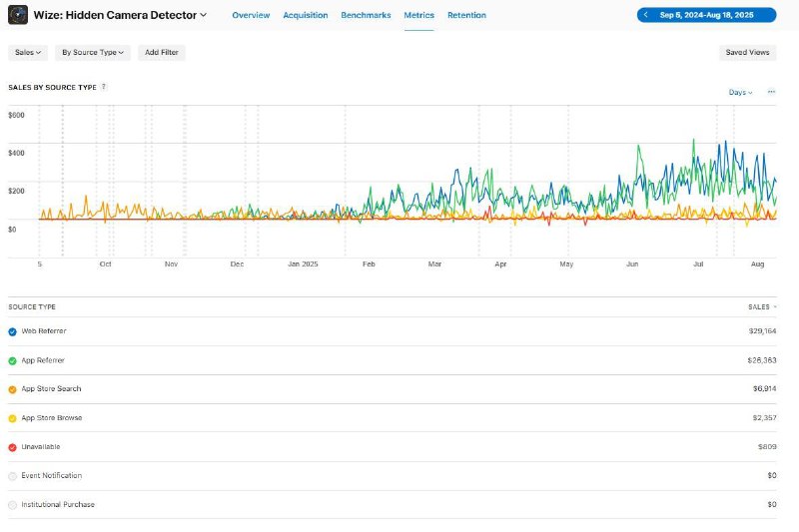This screenshot has width=799, height=532.
Task: Expand the By Source Type dropdown
Action: coord(93,53)
